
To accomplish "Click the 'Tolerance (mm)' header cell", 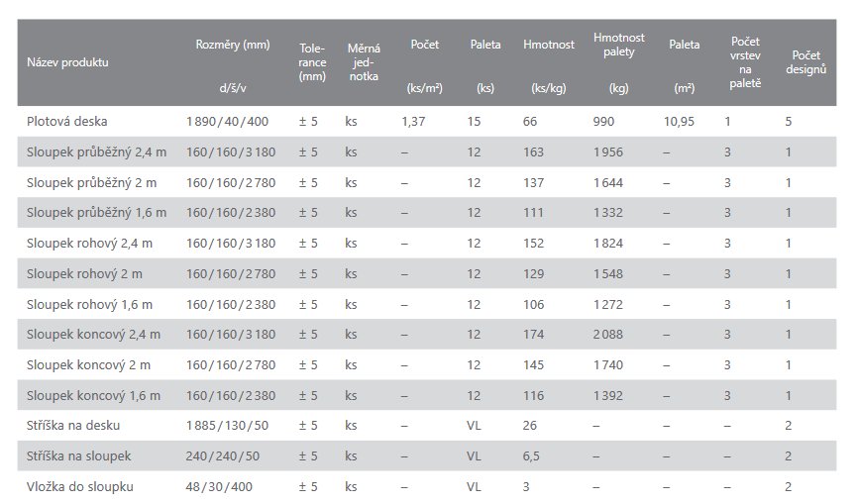I will [x=312, y=62].
